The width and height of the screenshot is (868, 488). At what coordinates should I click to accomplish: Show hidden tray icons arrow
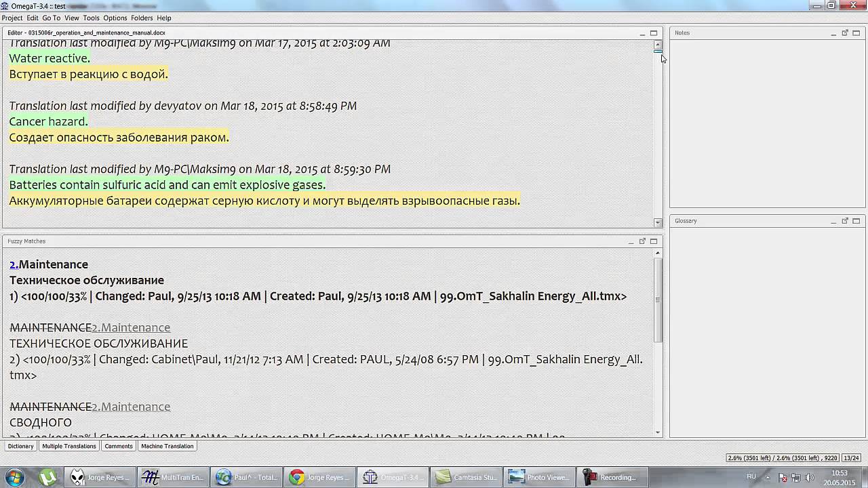click(768, 477)
